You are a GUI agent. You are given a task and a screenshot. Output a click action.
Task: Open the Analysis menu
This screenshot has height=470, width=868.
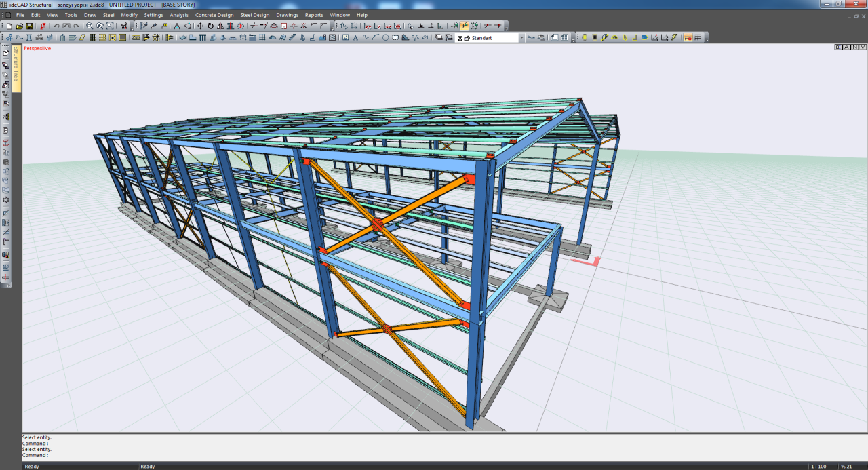pos(179,15)
